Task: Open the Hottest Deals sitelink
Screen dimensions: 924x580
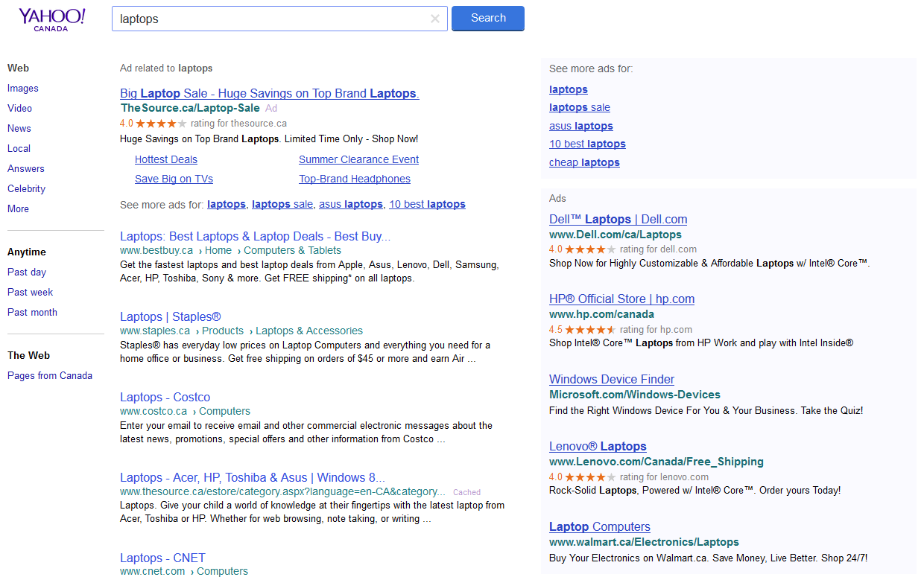Action: [166, 159]
